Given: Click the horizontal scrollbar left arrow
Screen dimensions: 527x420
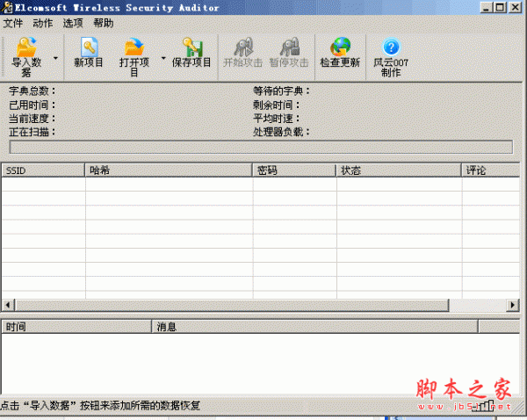Looking at the screenshot, I should pyautogui.click(x=8, y=305).
